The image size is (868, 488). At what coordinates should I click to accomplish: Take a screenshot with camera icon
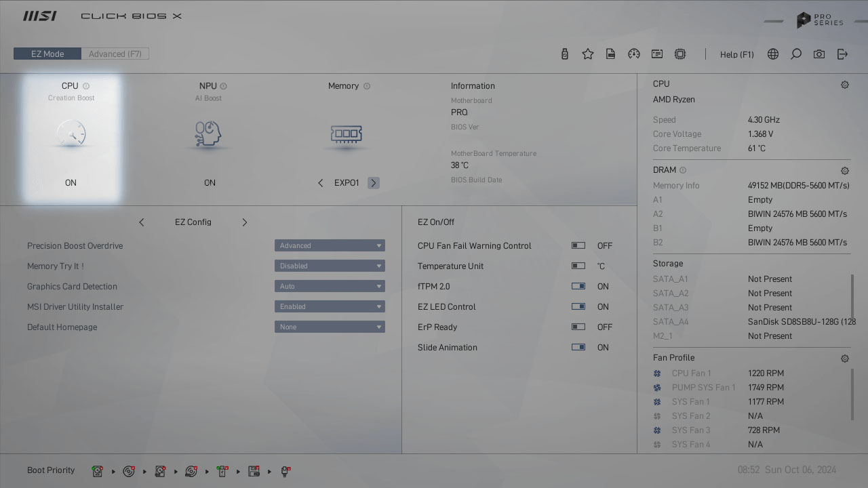819,54
